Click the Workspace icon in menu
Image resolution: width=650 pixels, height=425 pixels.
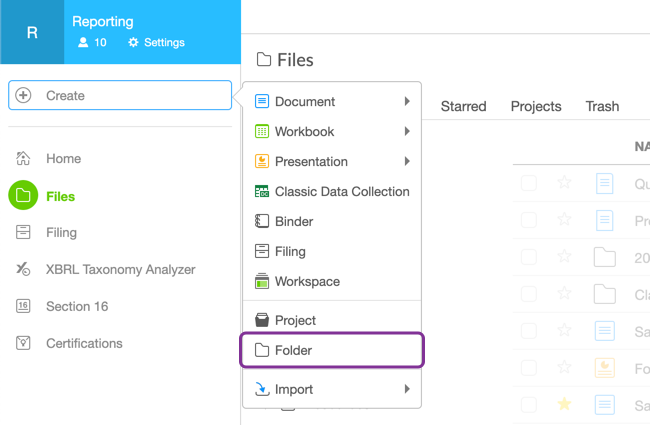click(262, 282)
